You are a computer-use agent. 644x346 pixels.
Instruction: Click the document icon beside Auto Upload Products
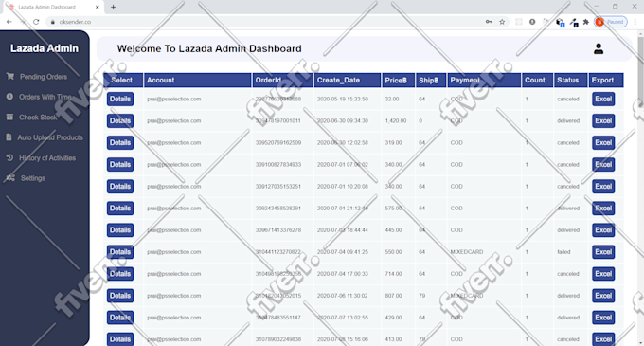(9, 137)
